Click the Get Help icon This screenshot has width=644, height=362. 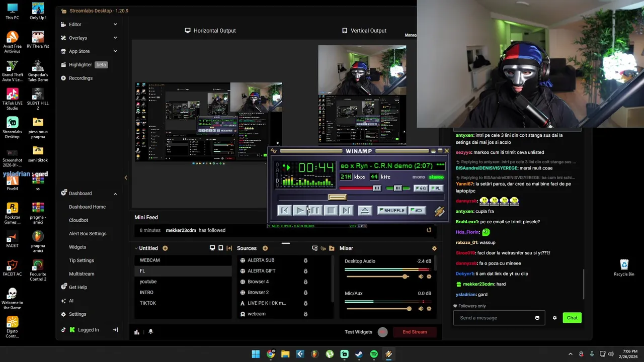[x=64, y=287]
